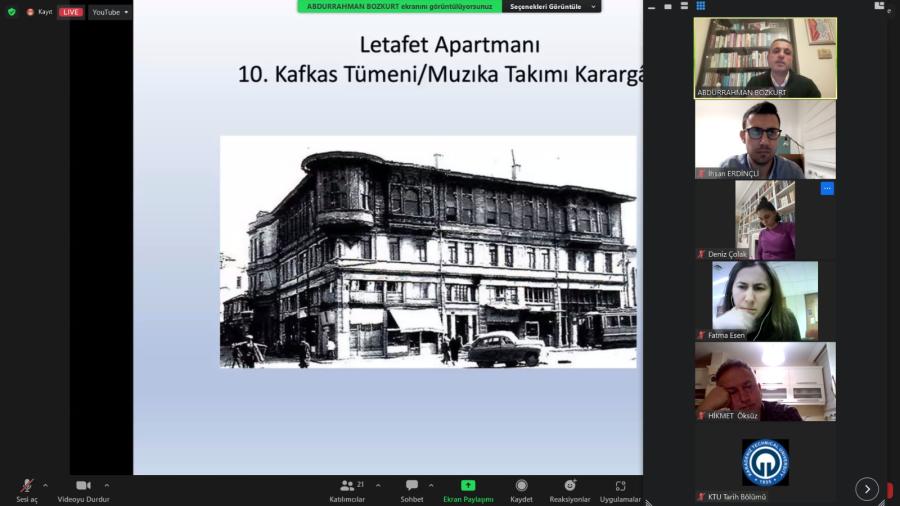Click the building photograph on the slide
The width and height of the screenshot is (900, 506).
pos(428,252)
